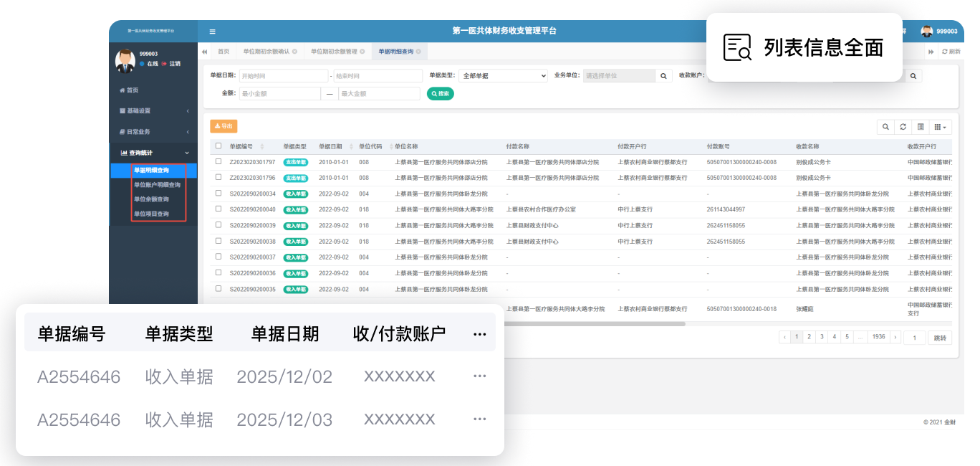980x466 pixels.
Task: Click the ellipsis in 2025/12/02 callout row
Action: click(x=480, y=376)
